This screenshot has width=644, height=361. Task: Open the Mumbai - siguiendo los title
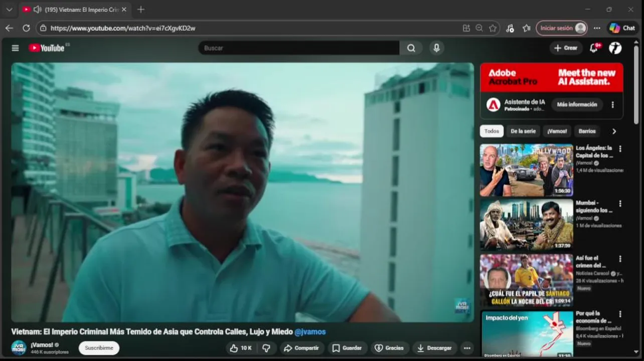(x=594, y=207)
